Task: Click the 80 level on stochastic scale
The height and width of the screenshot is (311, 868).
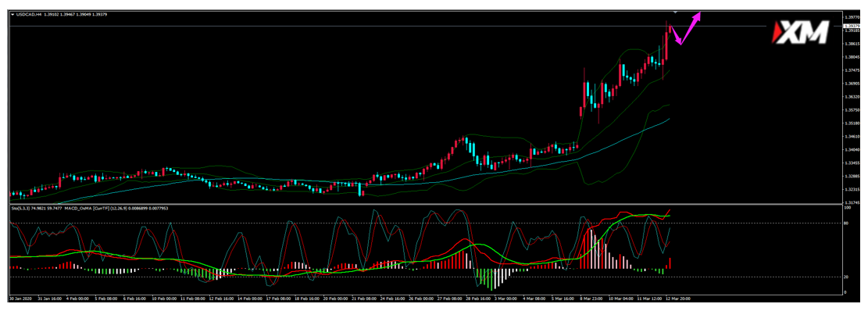Action: pyautogui.click(x=845, y=223)
